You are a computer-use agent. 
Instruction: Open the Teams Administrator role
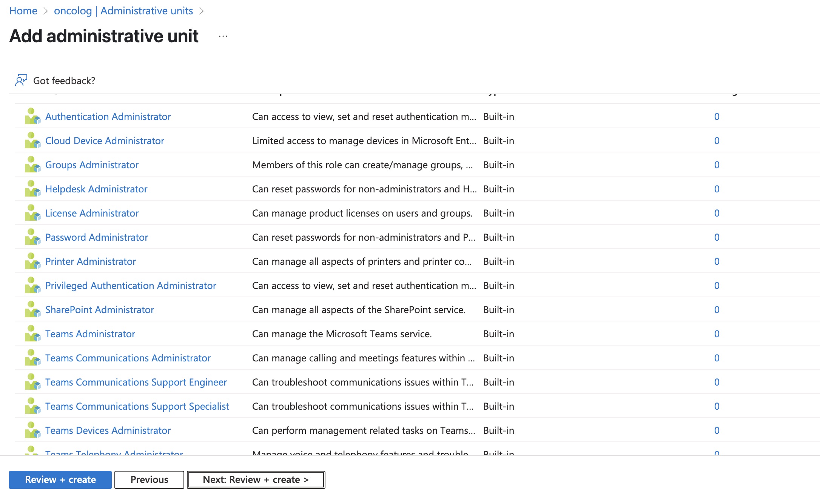click(90, 334)
